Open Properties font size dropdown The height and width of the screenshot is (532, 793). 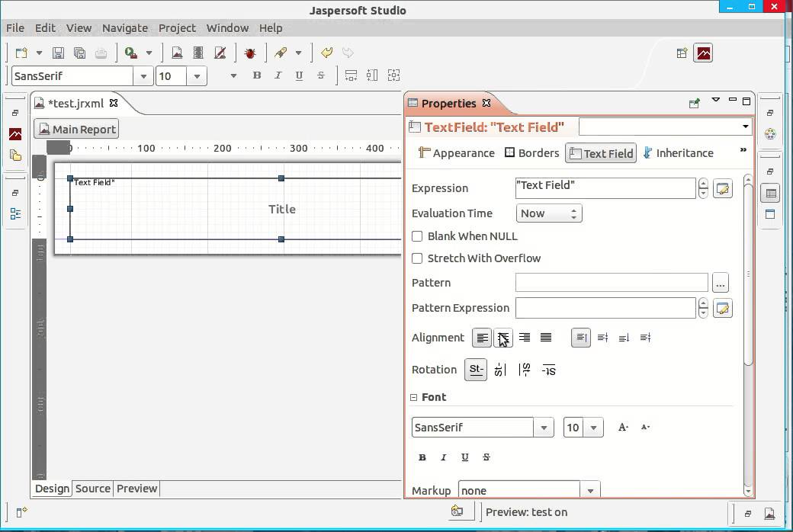click(594, 428)
